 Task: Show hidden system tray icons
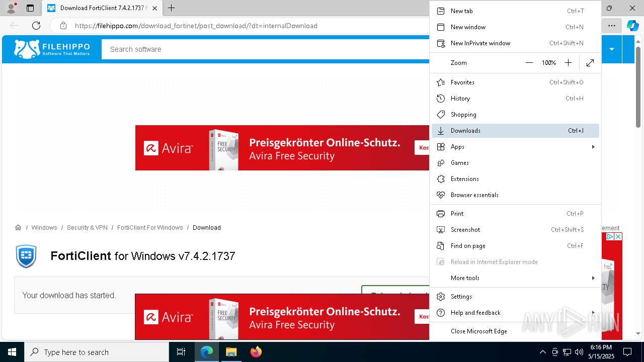tap(542, 352)
